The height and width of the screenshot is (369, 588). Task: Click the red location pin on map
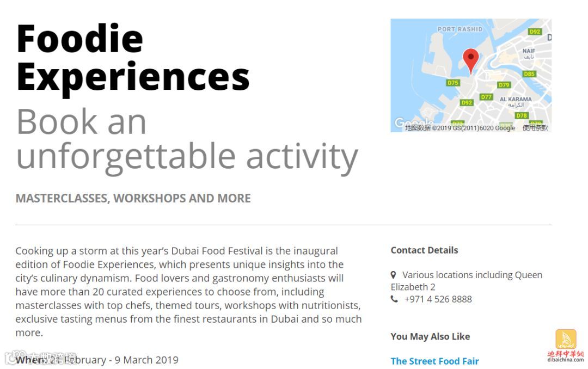point(471,59)
